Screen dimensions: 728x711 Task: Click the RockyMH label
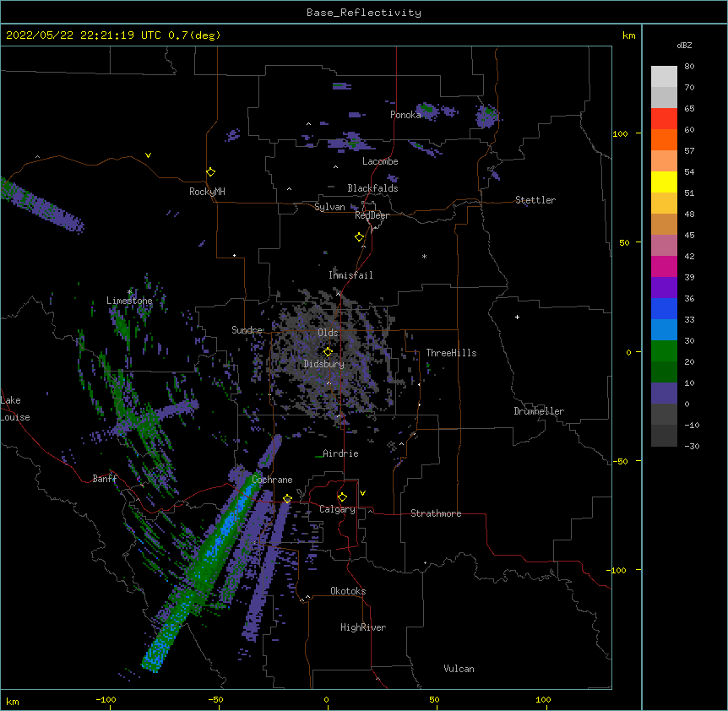tap(207, 192)
